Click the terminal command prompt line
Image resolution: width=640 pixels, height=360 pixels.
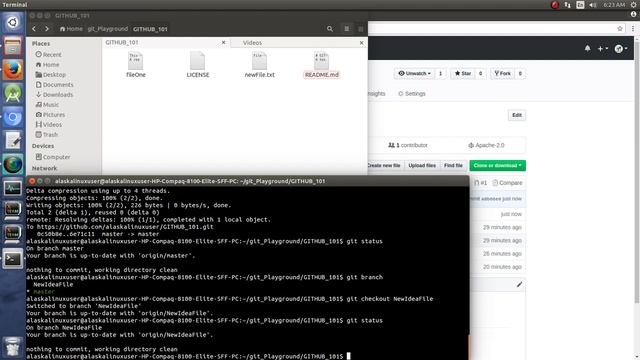tap(188, 356)
